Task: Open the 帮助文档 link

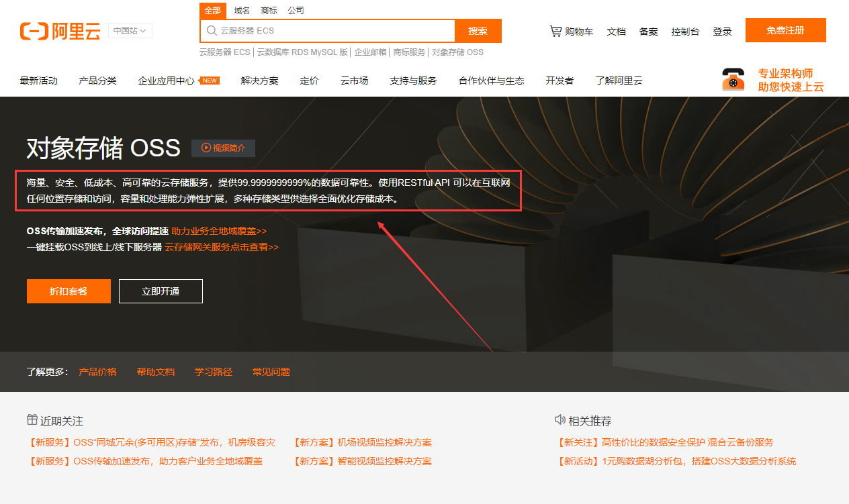Action: (x=155, y=372)
